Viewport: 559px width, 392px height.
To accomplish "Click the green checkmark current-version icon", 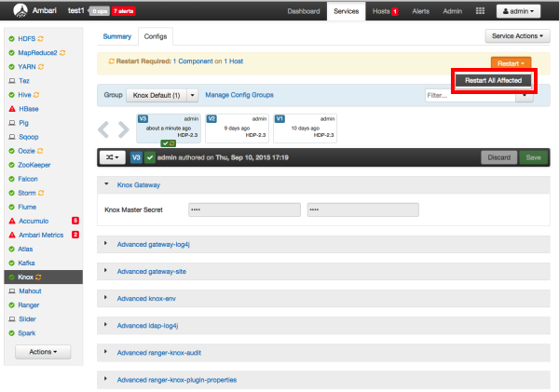I will (150, 157).
